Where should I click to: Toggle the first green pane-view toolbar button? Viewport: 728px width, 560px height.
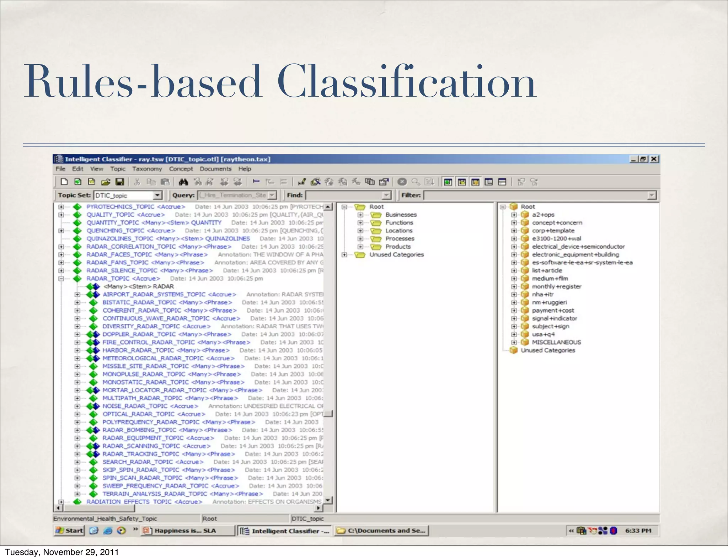point(448,182)
